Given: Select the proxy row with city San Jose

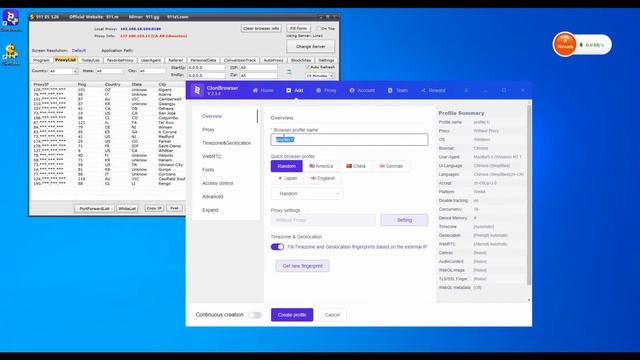Looking at the screenshot, I should tap(109, 113).
